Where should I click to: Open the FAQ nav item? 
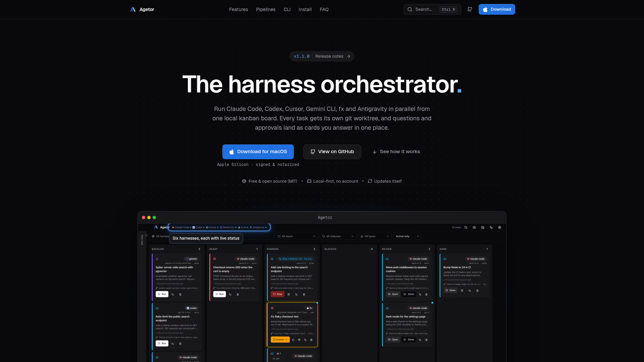click(x=324, y=9)
